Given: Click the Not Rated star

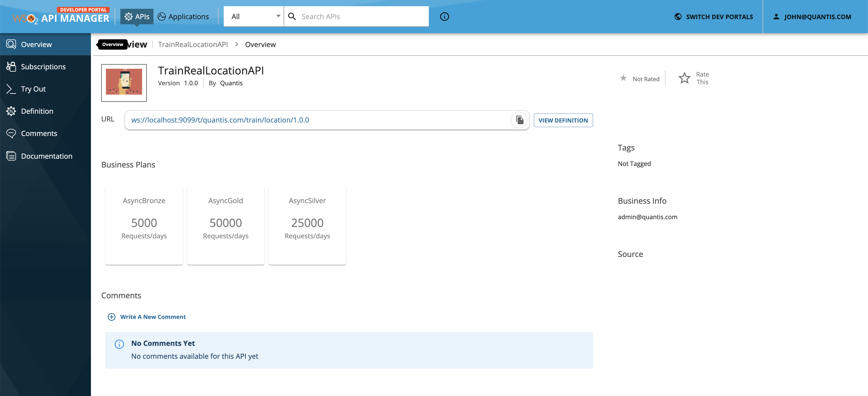Looking at the screenshot, I should (x=624, y=78).
